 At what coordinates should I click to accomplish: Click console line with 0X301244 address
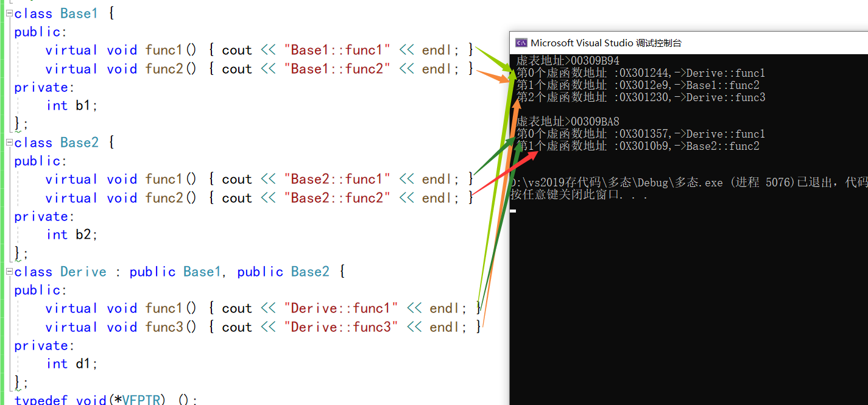[641, 73]
